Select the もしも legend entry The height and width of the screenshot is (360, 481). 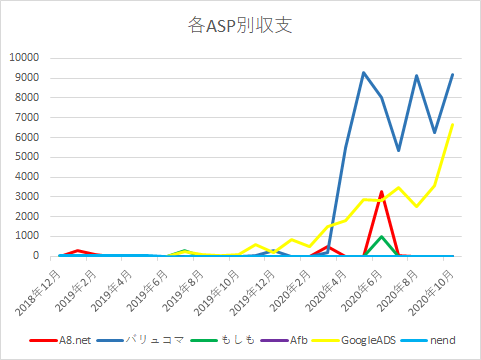tap(223, 340)
